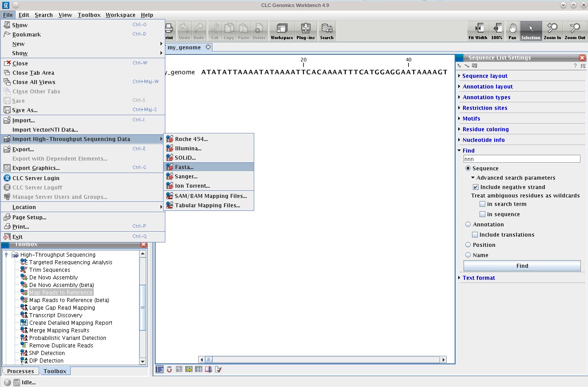Image resolution: width=588 pixels, height=387 pixels.
Task: Collapse High-Throughput Sequencing folder
Action: point(6,255)
